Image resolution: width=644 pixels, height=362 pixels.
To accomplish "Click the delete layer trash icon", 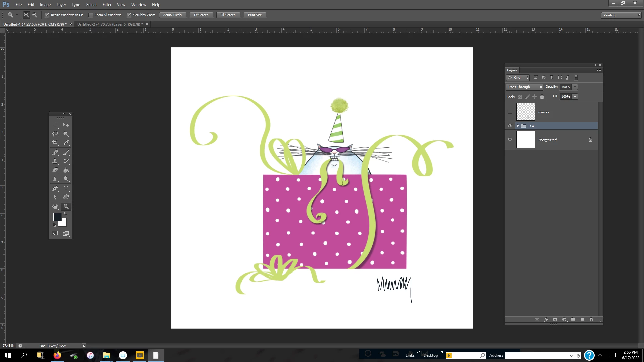I will 591,320.
